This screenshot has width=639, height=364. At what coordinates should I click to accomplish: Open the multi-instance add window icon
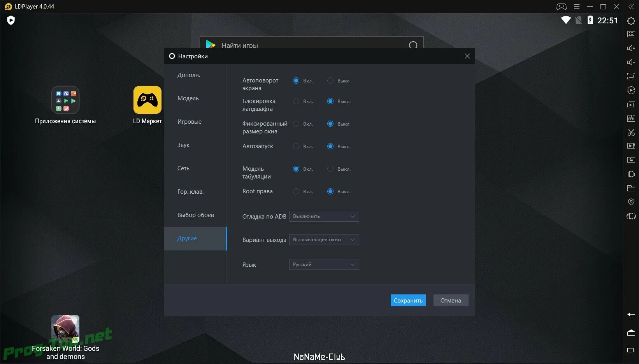[x=631, y=104]
